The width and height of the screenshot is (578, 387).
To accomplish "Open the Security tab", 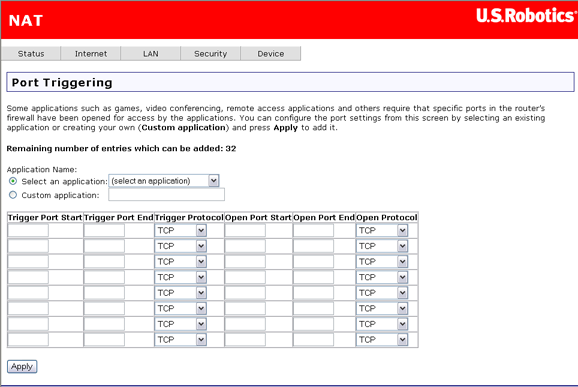I will pos(210,54).
